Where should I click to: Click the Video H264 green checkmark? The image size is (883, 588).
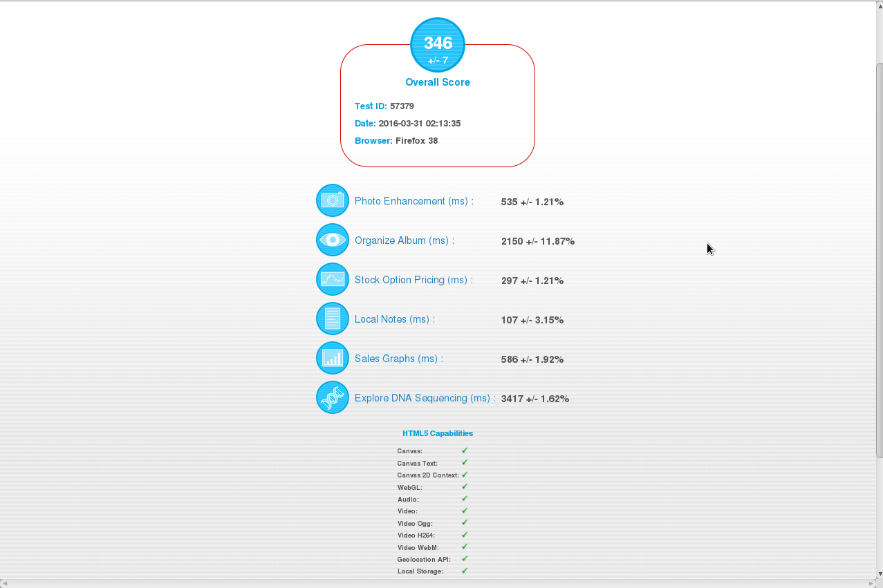click(x=465, y=535)
